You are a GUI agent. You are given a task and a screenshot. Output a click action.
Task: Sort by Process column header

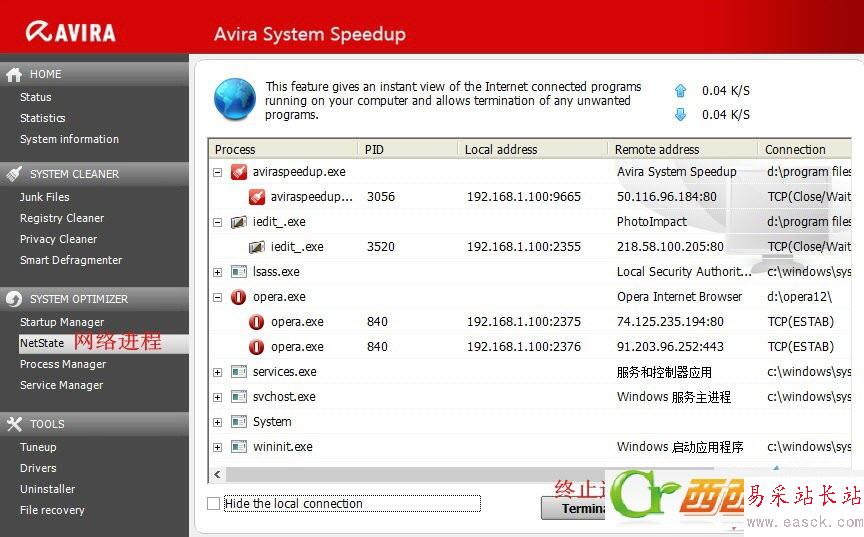pyautogui.click(x=283, y=149)
